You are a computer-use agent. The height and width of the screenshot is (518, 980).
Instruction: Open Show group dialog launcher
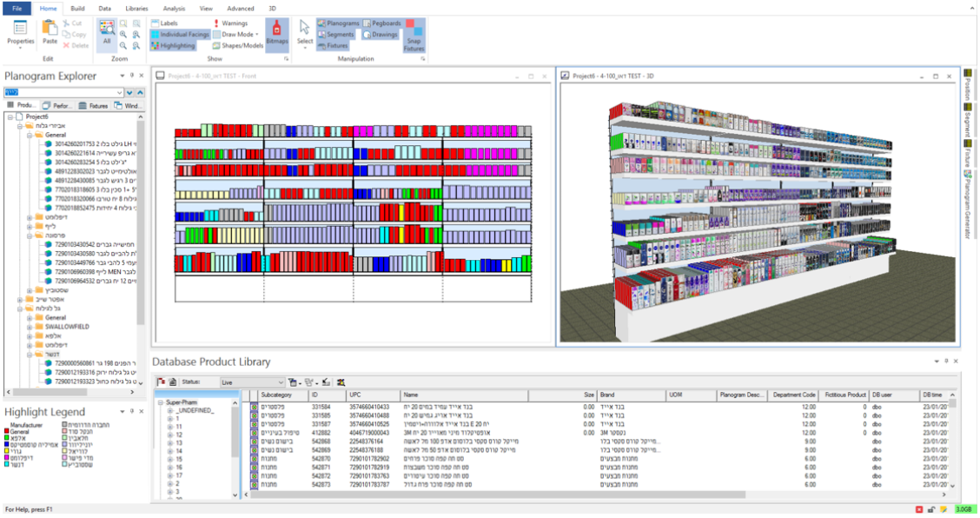[286, 59]
